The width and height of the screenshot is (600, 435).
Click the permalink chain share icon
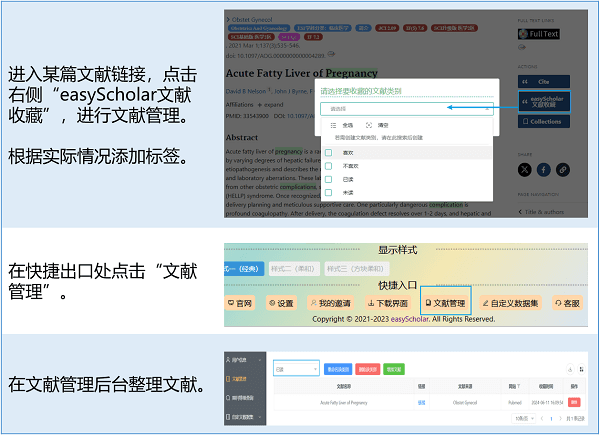562,169
